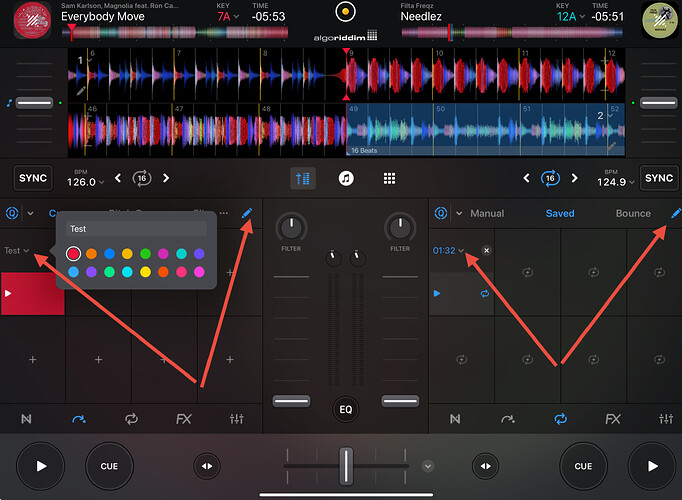Select the right deck loop icon in bottom row
Image resolution: width=682 pixels, height=500 pixels.
click(560, 419)
